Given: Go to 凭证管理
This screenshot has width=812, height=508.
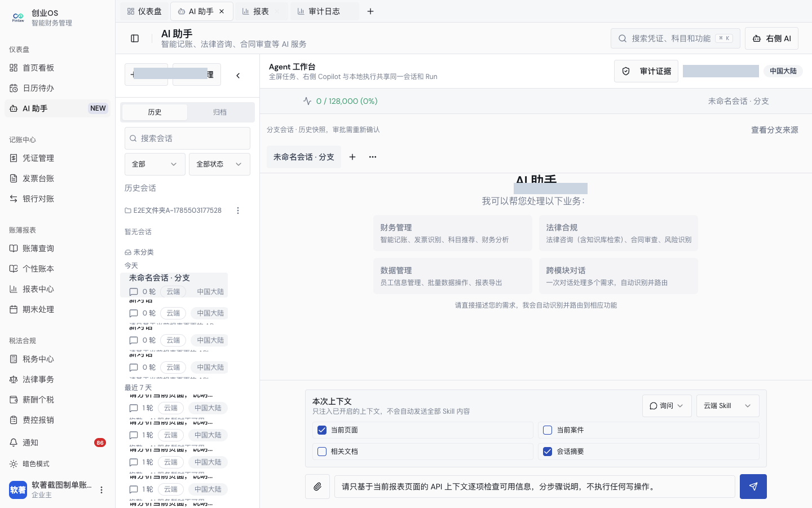Looking at the screenshot, I should coord(58,158).
